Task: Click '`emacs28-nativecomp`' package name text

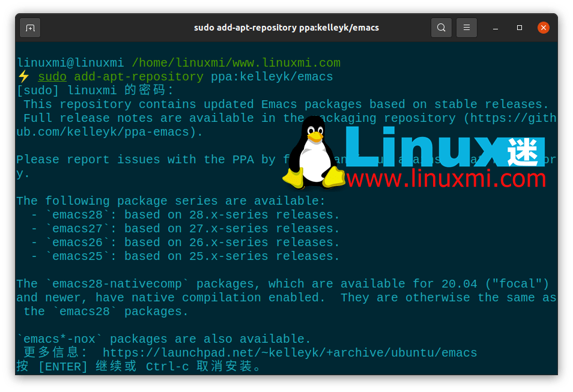Action: [117, 284]
